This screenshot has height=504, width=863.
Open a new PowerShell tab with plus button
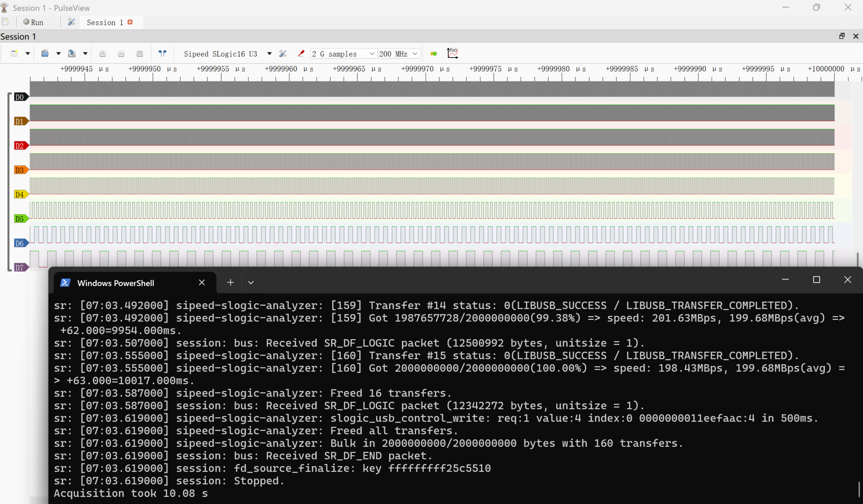pyautogui.click(x=231, y=283)
